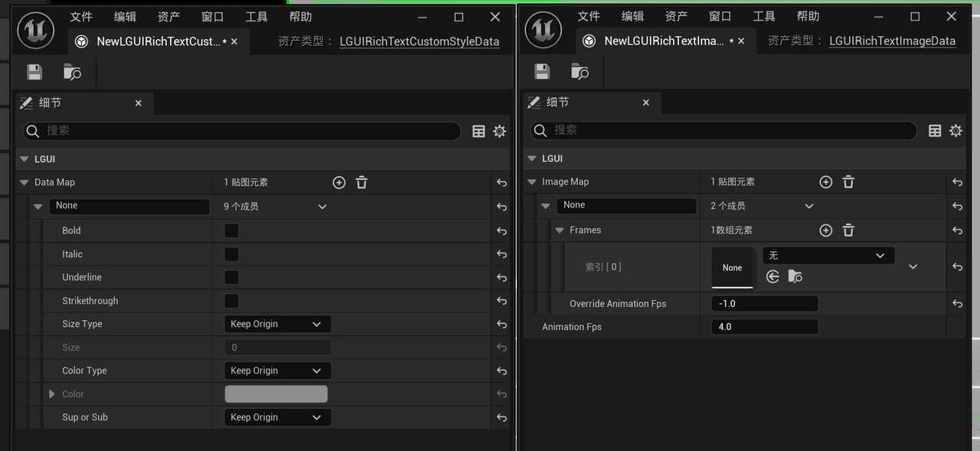Open the Sup or Sub dropdown
This screenshot has height=451, width=980.
point(276,417)
